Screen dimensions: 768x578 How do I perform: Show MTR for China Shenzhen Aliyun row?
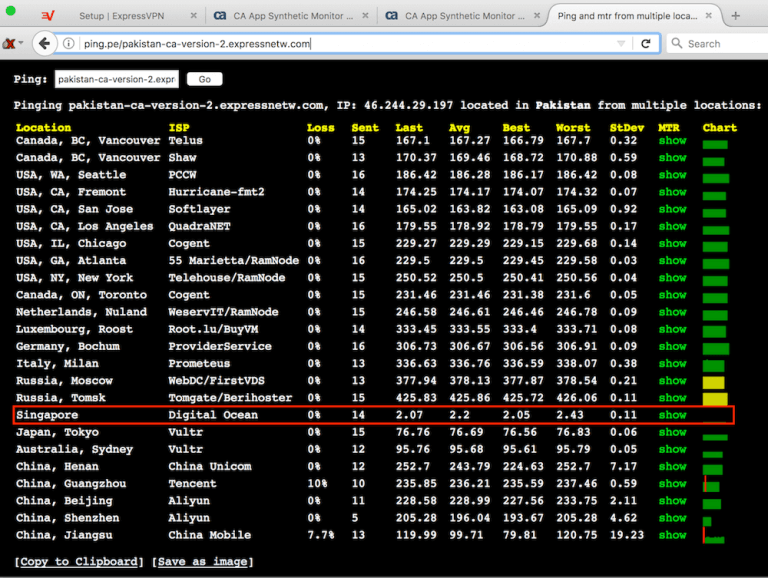point(672,518)
